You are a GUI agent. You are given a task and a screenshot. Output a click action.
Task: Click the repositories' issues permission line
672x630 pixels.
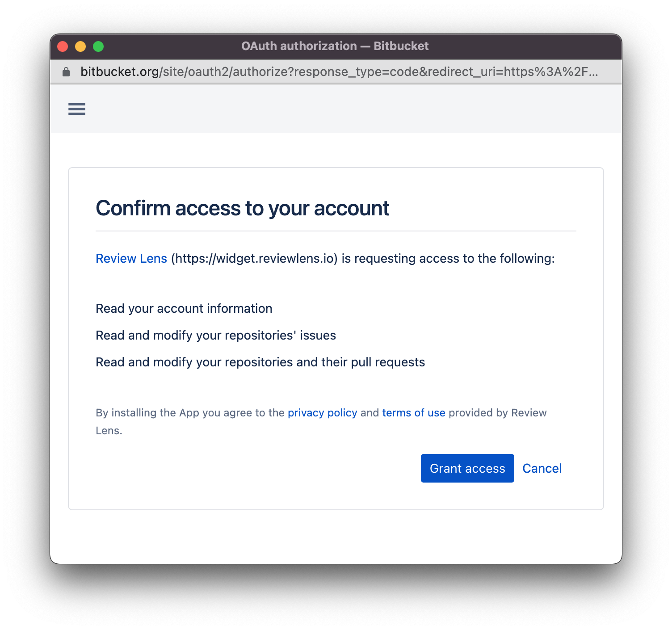click(215, 336)
